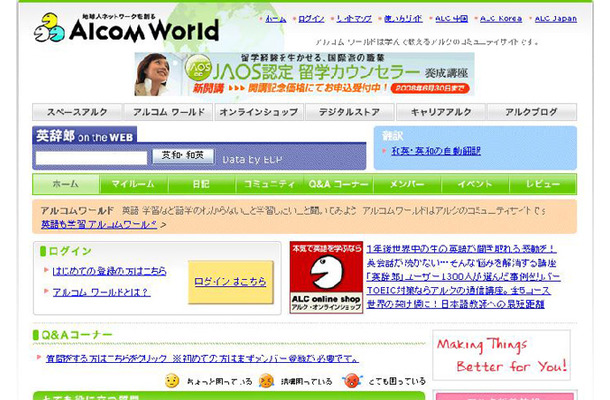Image resolution: width=610 pixels, height=400 pixels.
Task: Select the イベント tab
Action: click(475, 184)
